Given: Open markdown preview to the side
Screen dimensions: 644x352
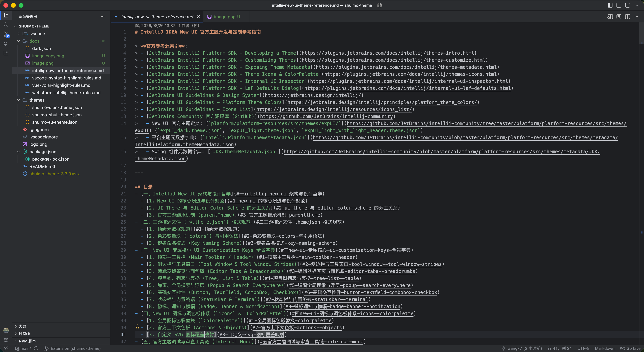Looking at the screenshot, I should (x=610, y=17).
